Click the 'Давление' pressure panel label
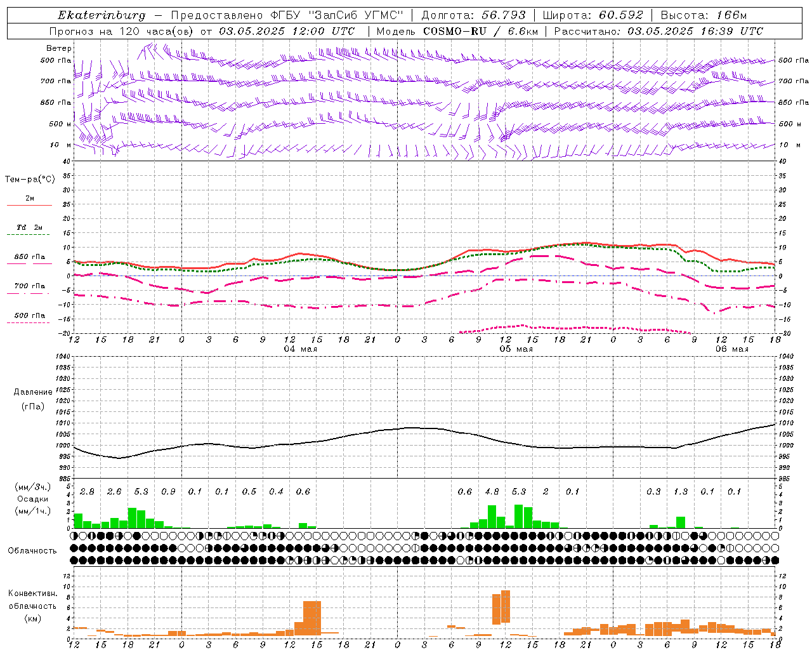 33,392
